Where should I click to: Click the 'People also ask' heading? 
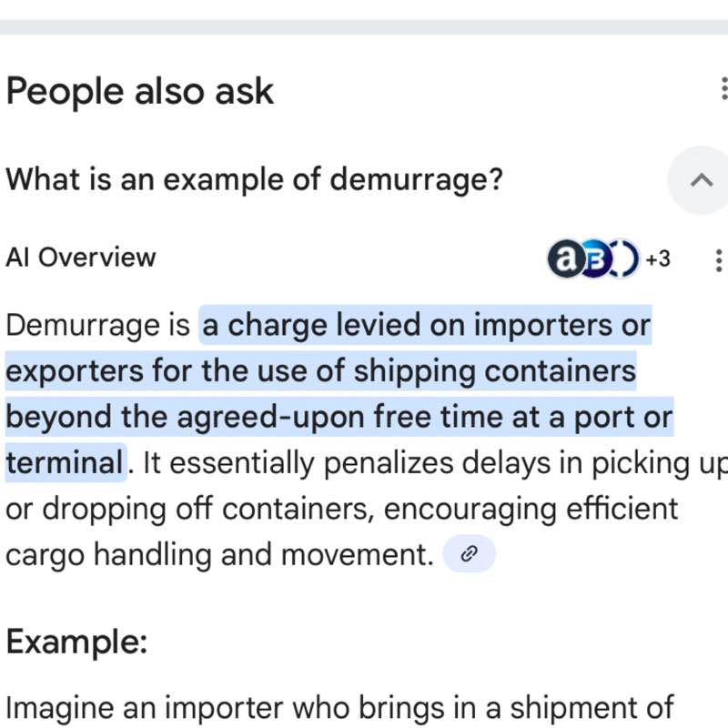[139, 91]
